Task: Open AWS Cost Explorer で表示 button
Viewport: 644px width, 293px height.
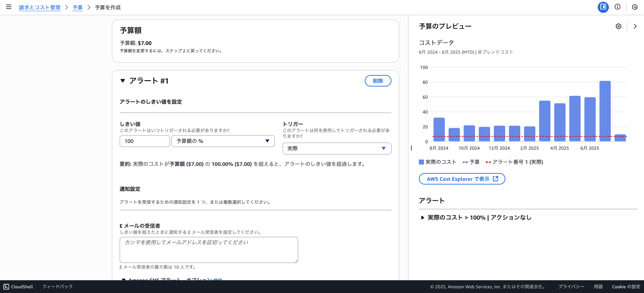Action: pyautogui.click(x=462, y=179)
